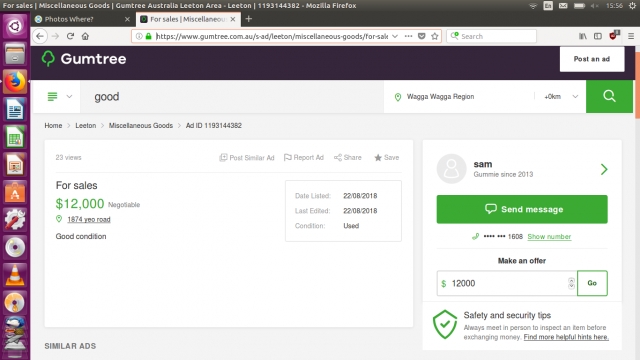Open sam's profile avatar
The image size is (640, 360).
coord(451,169)
